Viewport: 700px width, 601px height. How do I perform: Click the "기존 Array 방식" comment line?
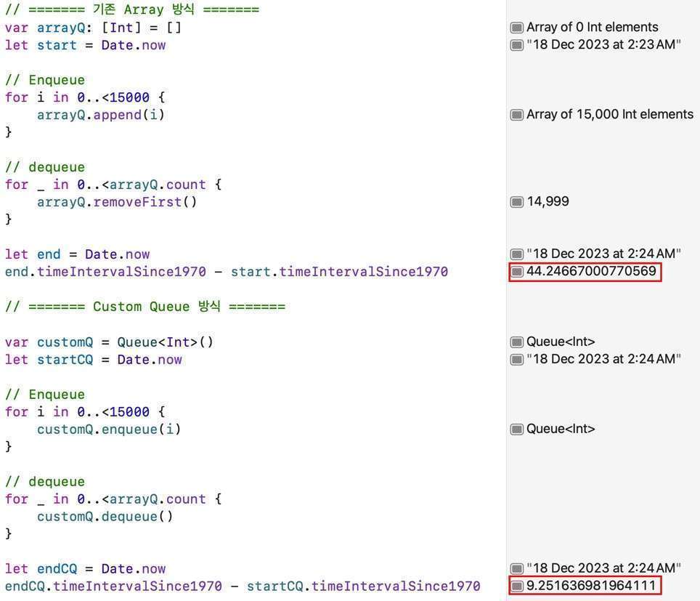[x=131, y=10]
